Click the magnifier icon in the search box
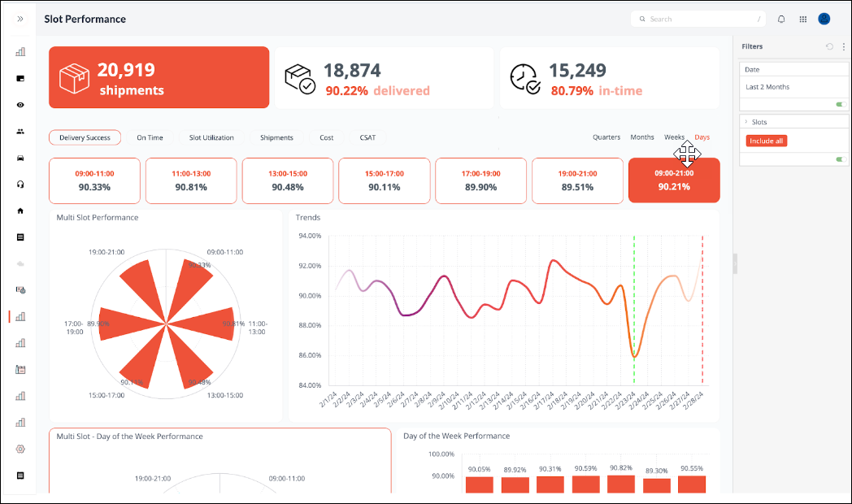Viewport: 852px width, 504px height. tap(642, 19)
